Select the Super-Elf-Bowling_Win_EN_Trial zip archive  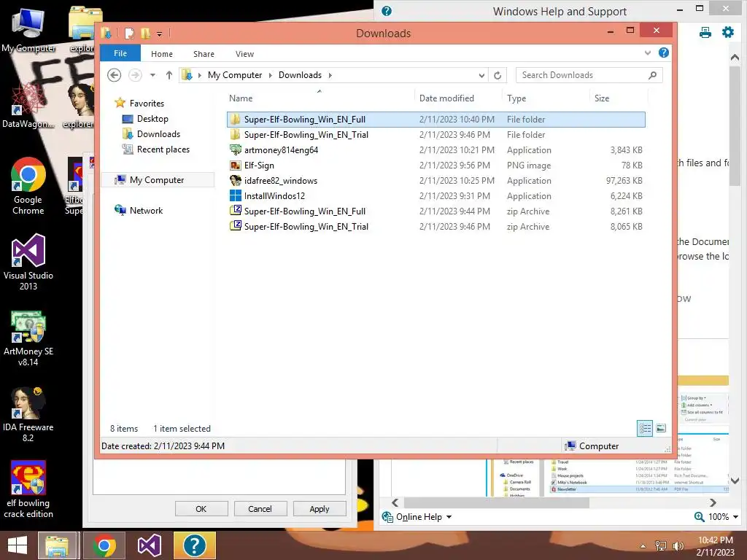436,226
